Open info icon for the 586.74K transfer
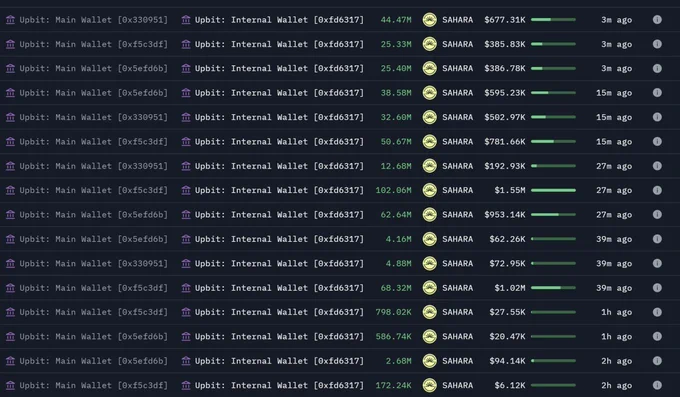This screenshot has height=397, width=680. (657, 336)
